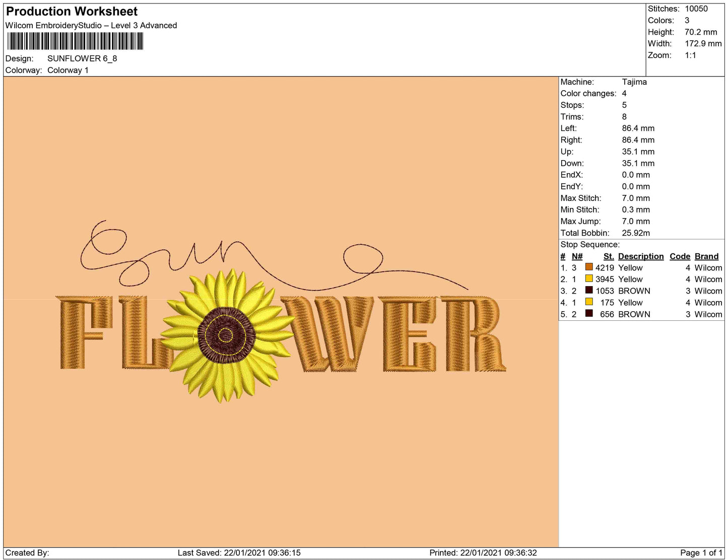728x560 pixels.
Task: Click the Description column header
Action: coord(640,256)
